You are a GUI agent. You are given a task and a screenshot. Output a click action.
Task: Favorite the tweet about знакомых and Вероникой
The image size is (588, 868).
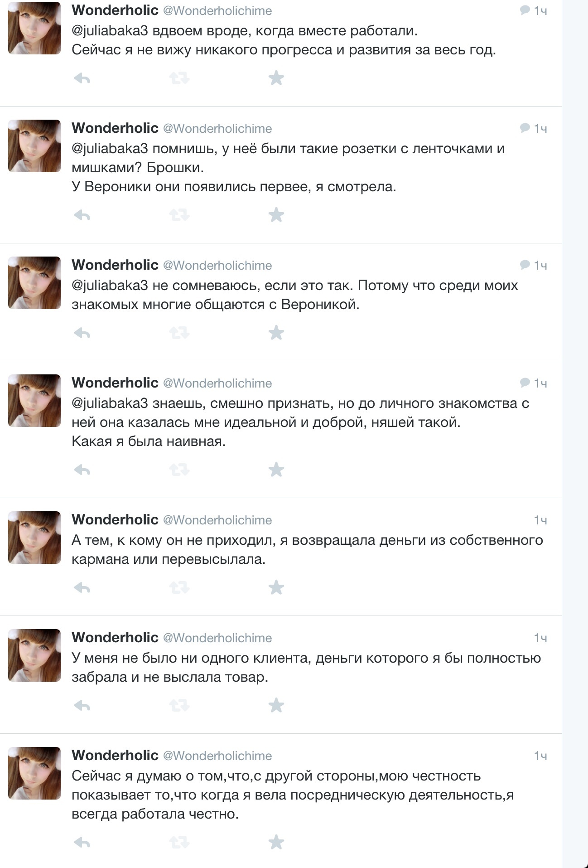click(x=276, y=333)
